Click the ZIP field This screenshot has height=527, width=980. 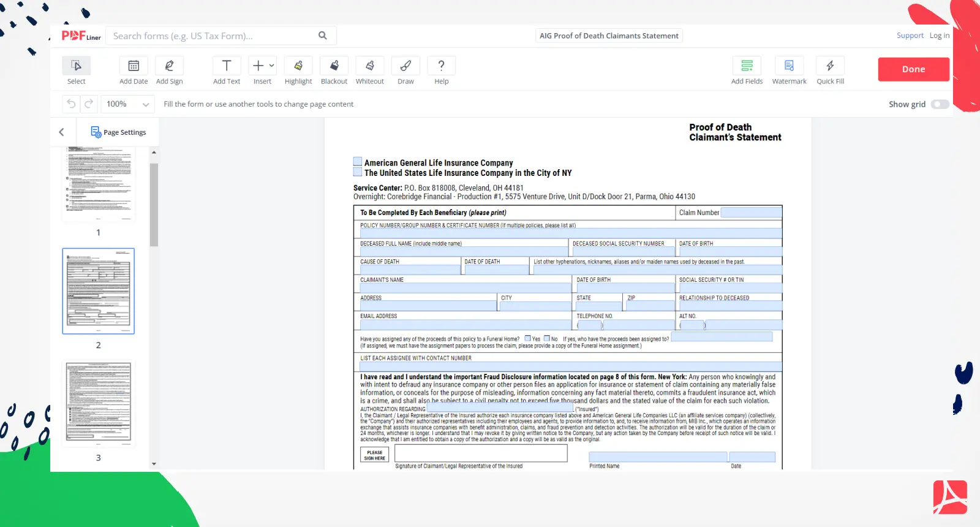coord(650,306)
